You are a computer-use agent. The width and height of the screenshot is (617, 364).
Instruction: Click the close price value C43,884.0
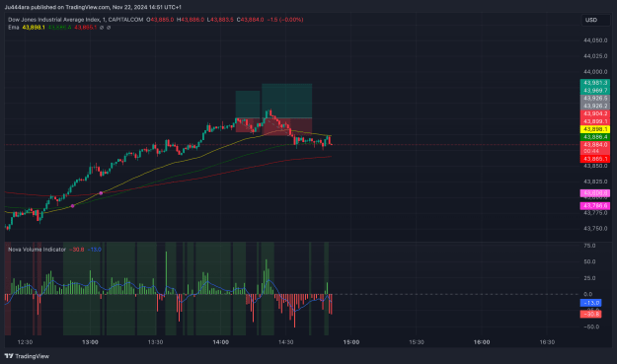tap(251, 20)
